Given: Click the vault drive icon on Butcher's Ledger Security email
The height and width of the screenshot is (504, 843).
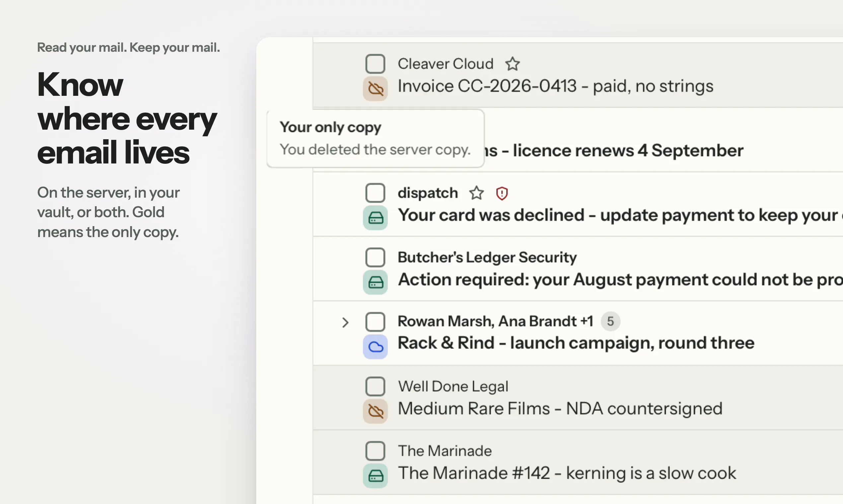Looking at the screenshot, I should coord(375,282).
